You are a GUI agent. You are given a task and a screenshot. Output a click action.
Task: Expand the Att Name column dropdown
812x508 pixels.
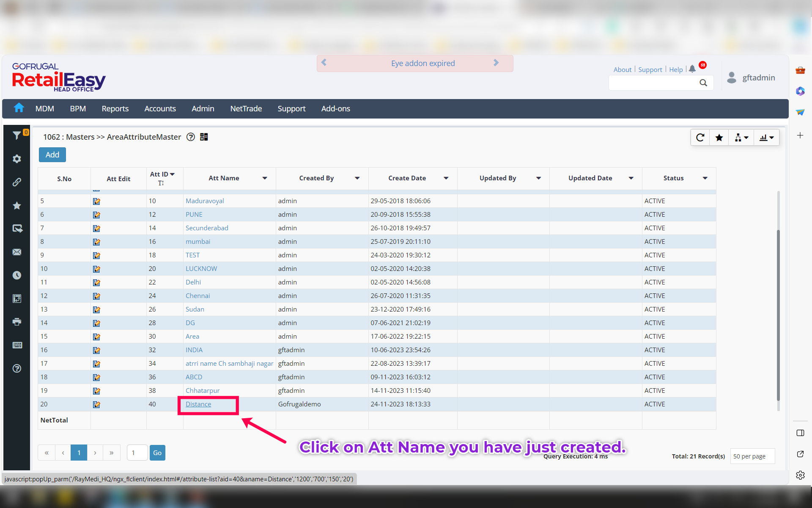(265, 178)
